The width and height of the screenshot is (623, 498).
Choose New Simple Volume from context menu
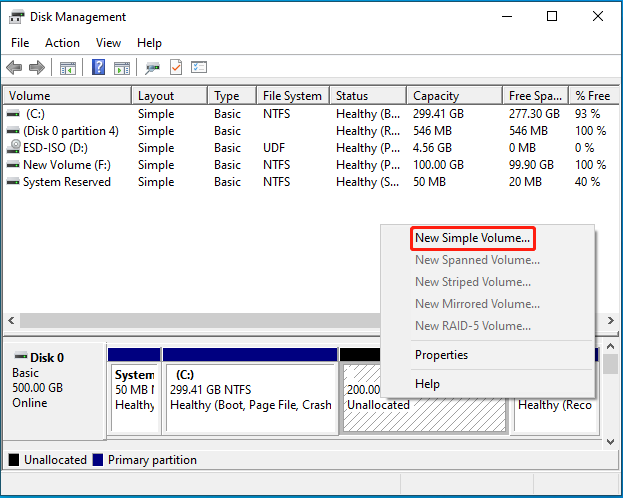coord(472,238)
